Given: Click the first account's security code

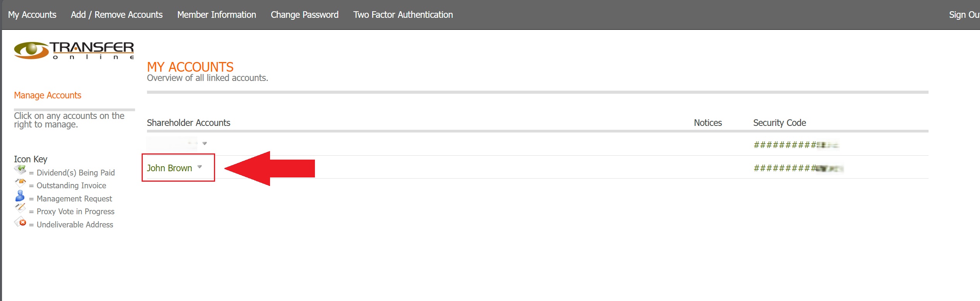Looking at the screenshot, I should pos(795,145).
